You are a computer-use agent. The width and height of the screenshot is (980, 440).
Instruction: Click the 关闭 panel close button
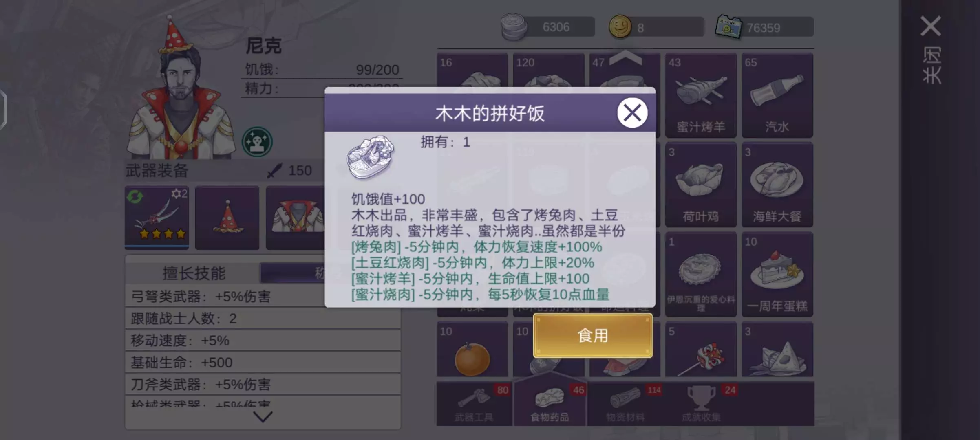(x=931, y=49)
